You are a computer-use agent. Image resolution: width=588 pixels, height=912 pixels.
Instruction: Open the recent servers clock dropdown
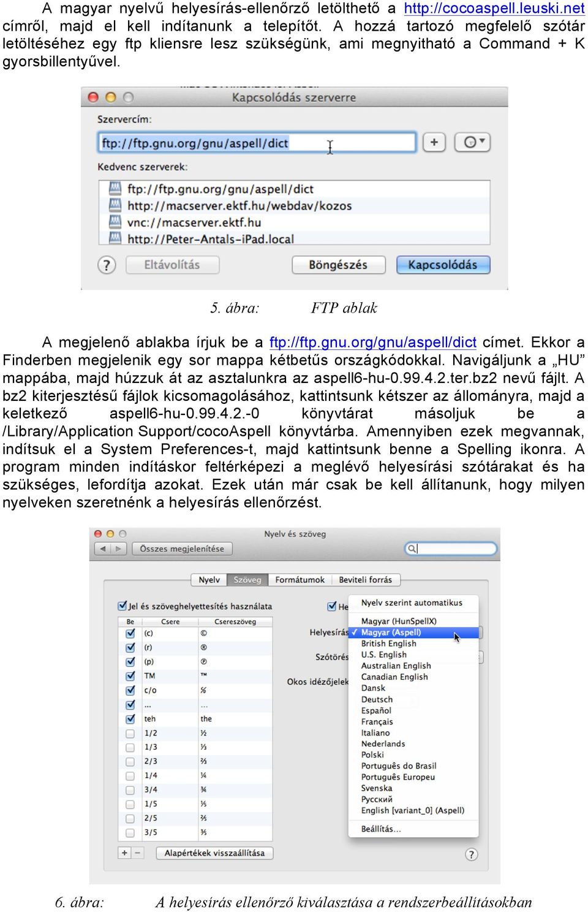[472, 142]
